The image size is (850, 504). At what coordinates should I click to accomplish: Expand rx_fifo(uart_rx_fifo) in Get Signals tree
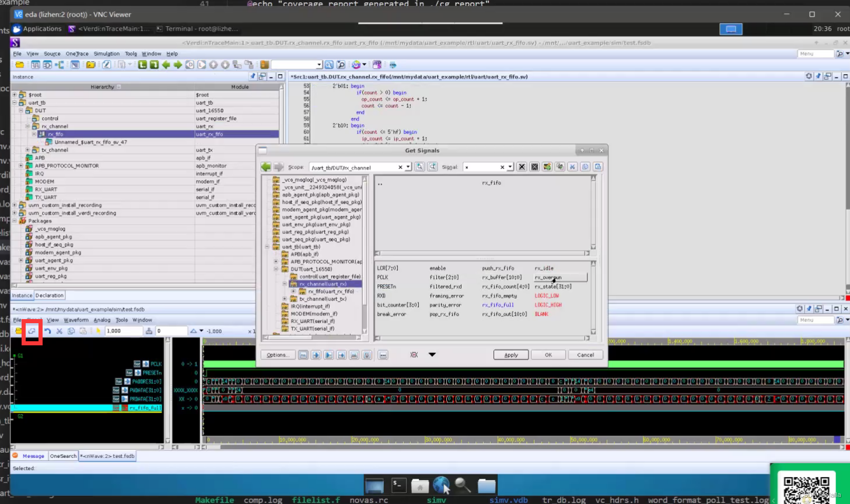293,292
